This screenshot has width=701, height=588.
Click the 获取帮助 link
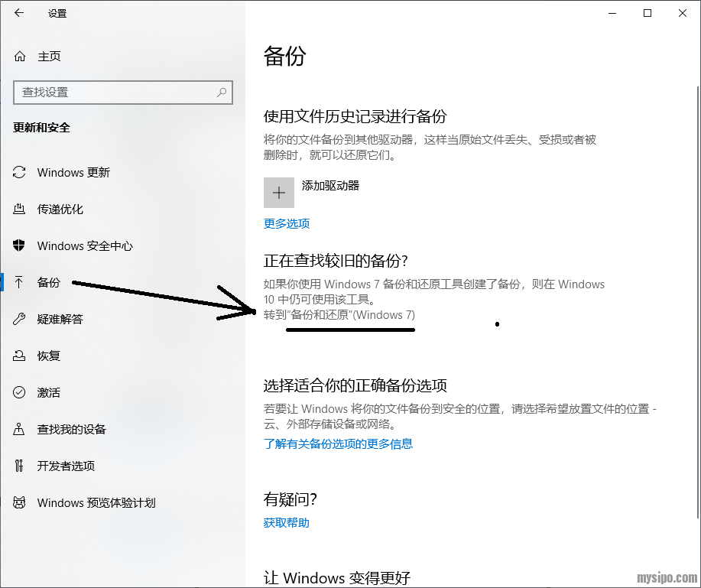pyautogui.click(x=286, y=523)
